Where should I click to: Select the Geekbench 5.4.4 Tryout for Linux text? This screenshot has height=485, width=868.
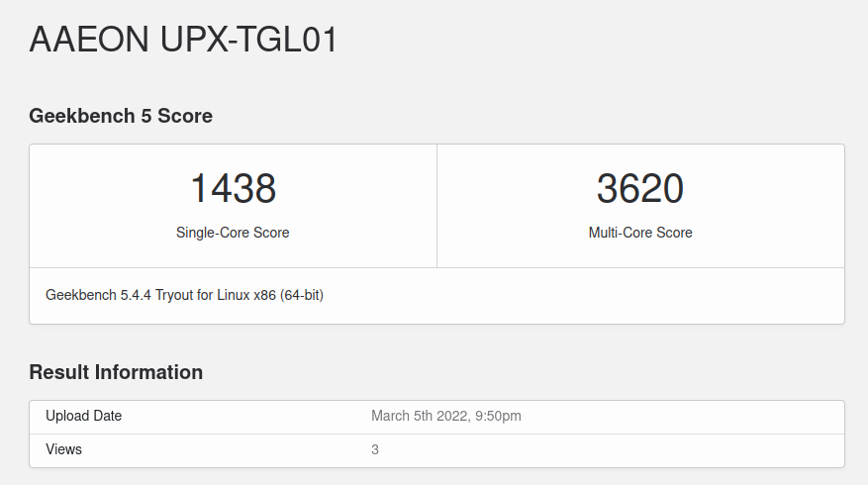(x=184, y=295)
